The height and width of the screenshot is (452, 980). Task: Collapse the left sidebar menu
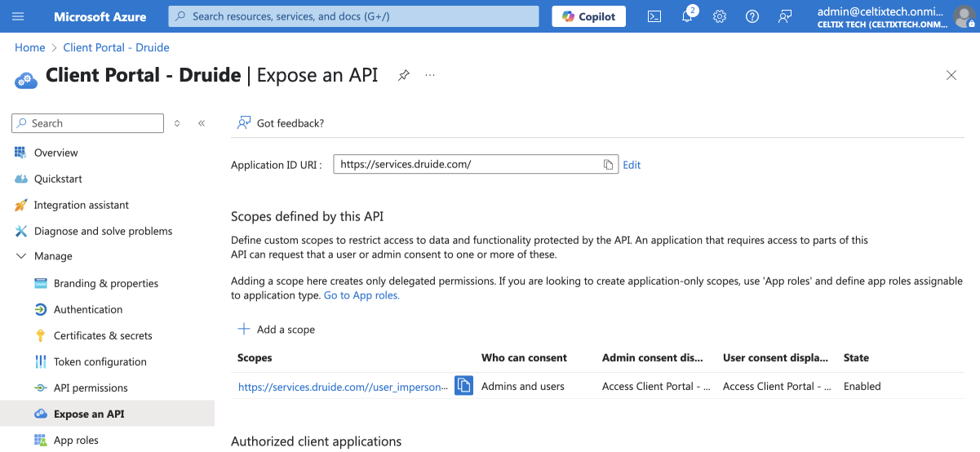click(202, 123)
